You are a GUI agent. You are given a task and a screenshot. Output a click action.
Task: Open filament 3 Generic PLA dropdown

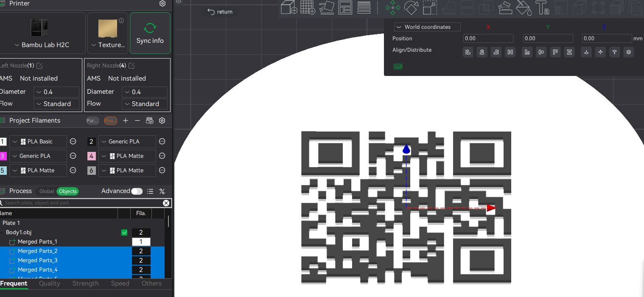pyautogui.click(x=38, y=156)
